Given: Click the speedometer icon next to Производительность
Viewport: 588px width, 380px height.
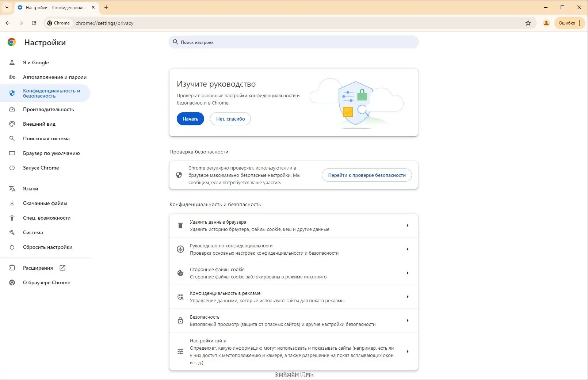Looking at the screenshot, I should click(x=12, y=109).
